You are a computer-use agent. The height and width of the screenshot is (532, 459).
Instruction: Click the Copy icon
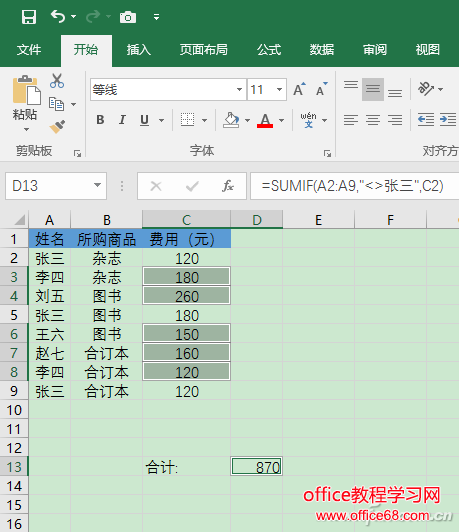(x=56, y=104)
